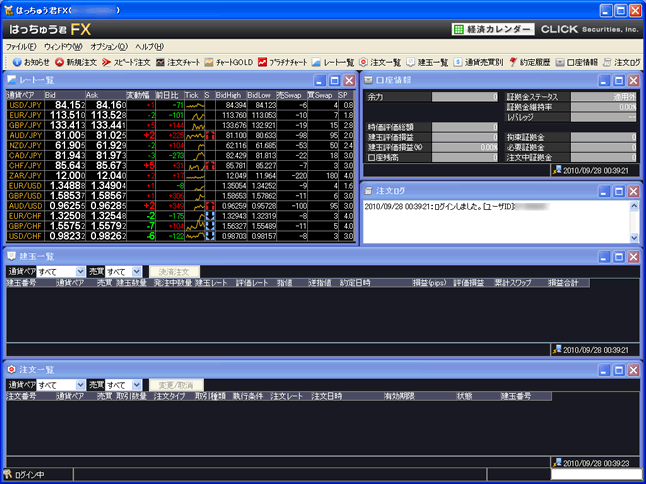
Task: Click the 決済注文 settlement order button
Action: click(174, 272)
